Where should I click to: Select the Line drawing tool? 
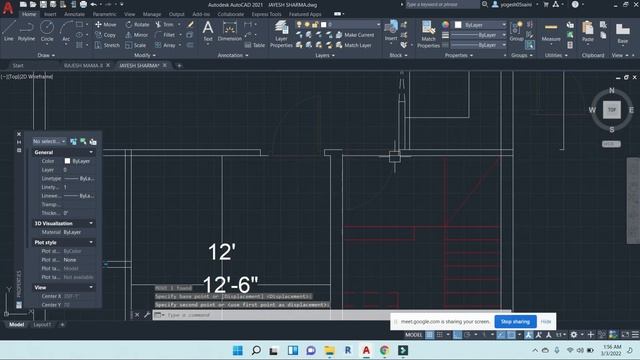point(9,31)
